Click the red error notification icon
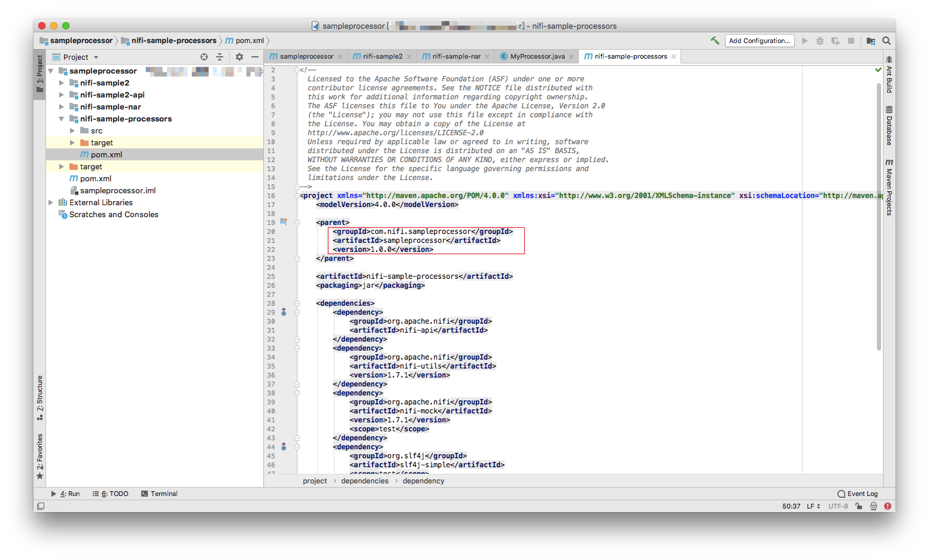 pyautogui.click(x=888, y=506)
